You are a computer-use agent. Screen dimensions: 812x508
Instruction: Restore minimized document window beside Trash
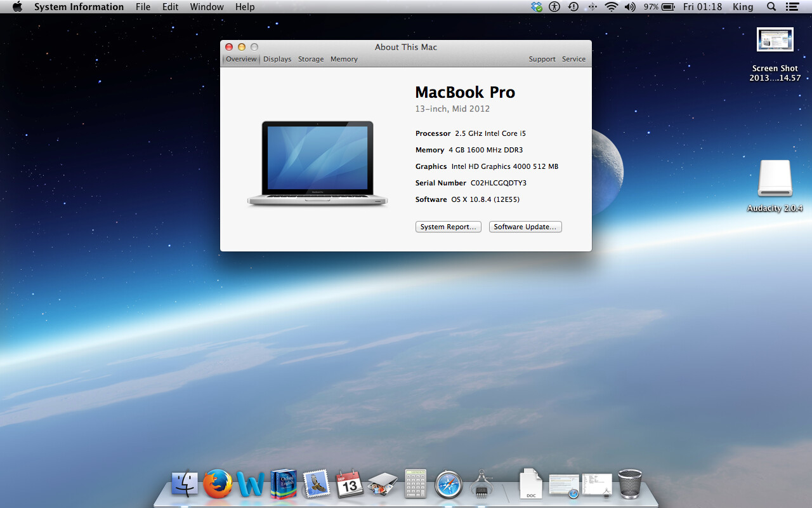pos(597,486)
